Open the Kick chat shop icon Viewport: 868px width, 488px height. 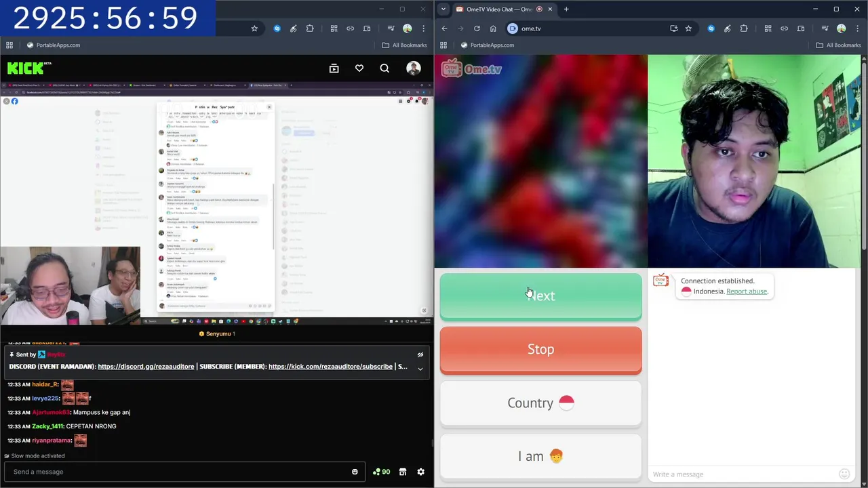coord(403,472)
